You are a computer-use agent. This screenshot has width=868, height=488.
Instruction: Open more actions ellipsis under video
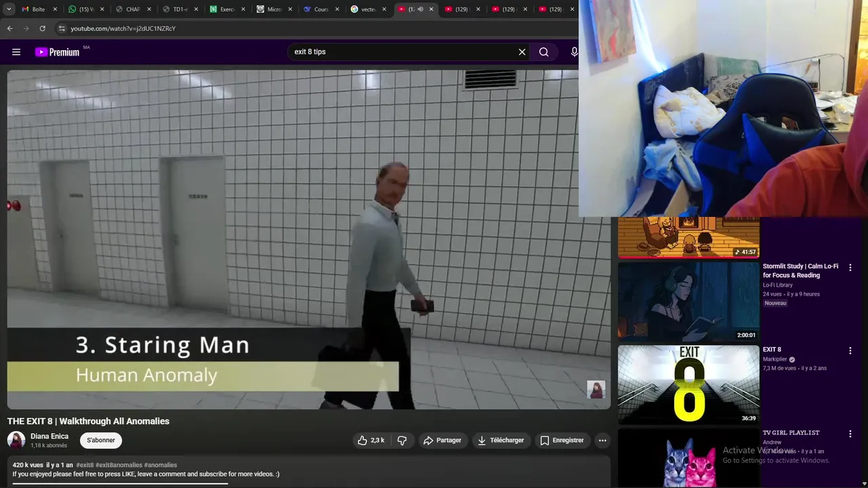602,441
